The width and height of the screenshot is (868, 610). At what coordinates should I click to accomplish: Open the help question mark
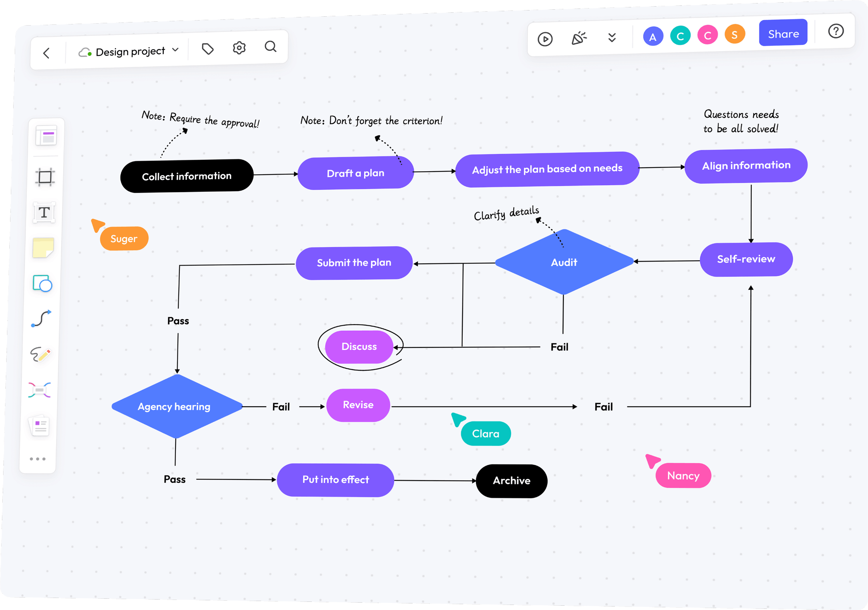tap(836, 31)
